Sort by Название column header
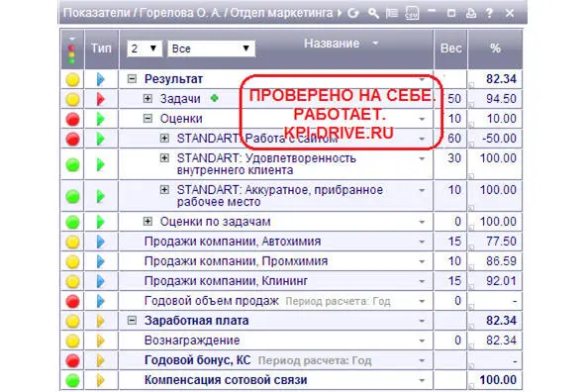This screenshot has height=392, width=585. pos(332,44)
